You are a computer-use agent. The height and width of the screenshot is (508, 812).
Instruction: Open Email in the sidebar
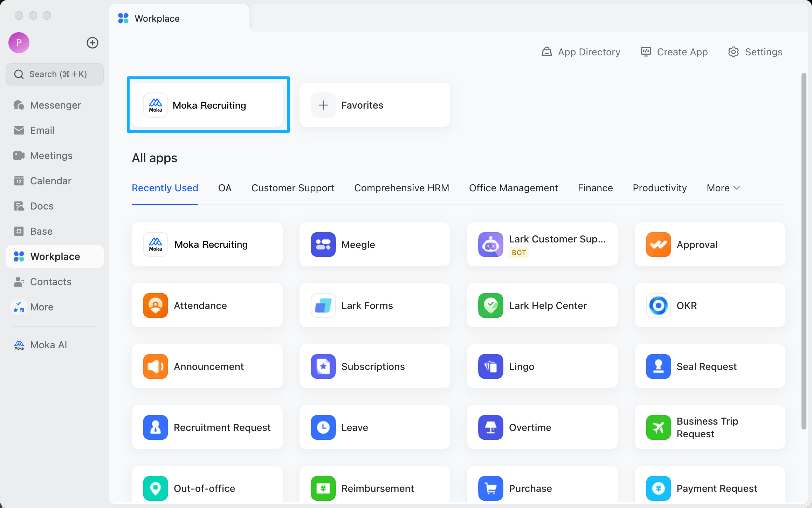[55, 130]
